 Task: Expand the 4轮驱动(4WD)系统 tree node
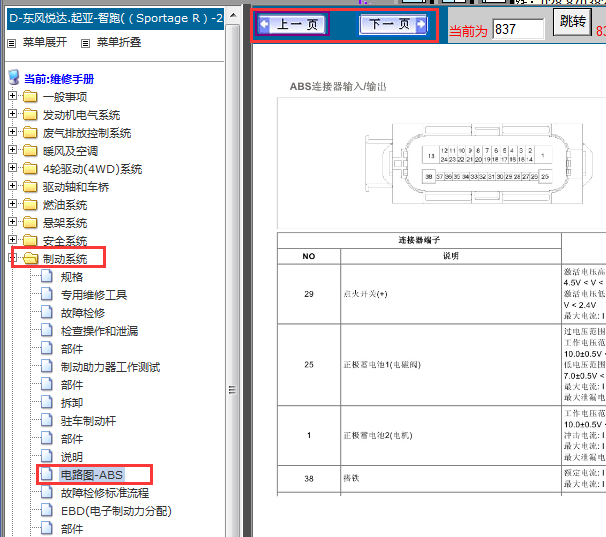[12, 167]
